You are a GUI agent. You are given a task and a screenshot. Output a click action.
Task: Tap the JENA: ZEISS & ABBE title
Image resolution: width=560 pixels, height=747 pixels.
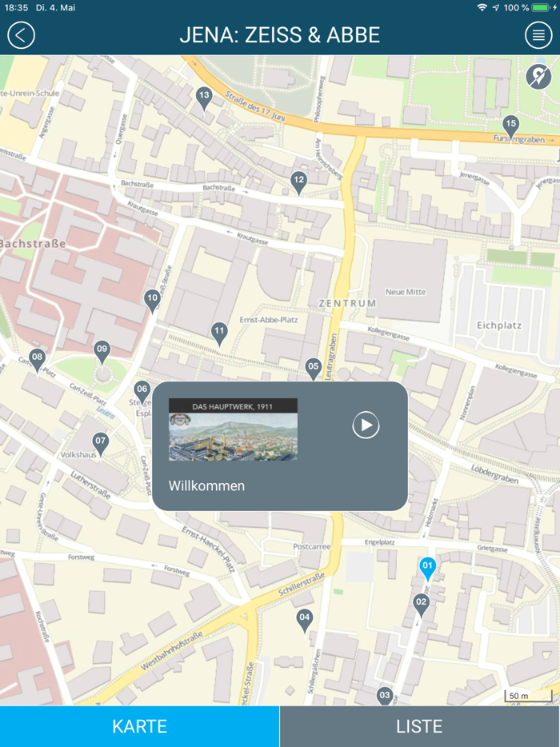tap(280, 35)
